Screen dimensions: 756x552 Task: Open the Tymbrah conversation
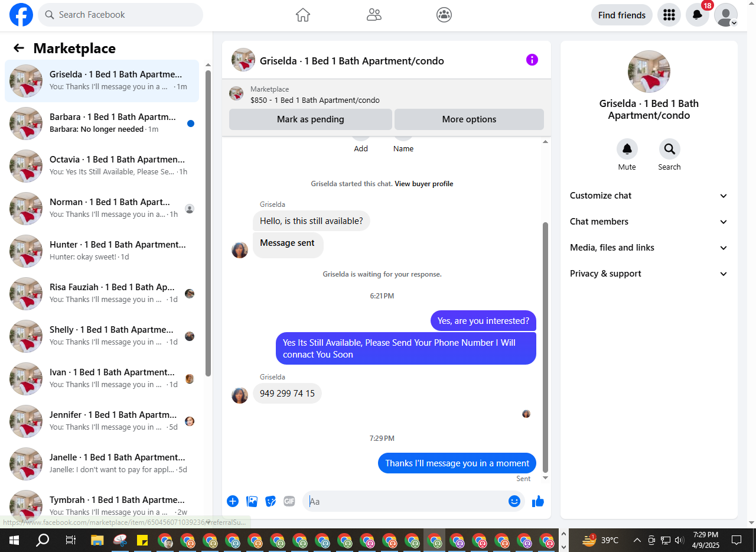coord(102,505)
